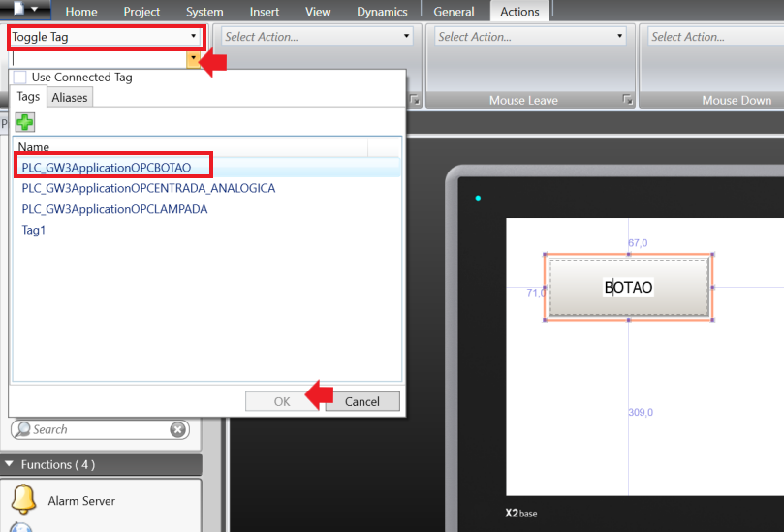Viewport: 784px width, 532px height.
Task: Enable the Use Connected Tag checkbox
Action: (20, 78)
